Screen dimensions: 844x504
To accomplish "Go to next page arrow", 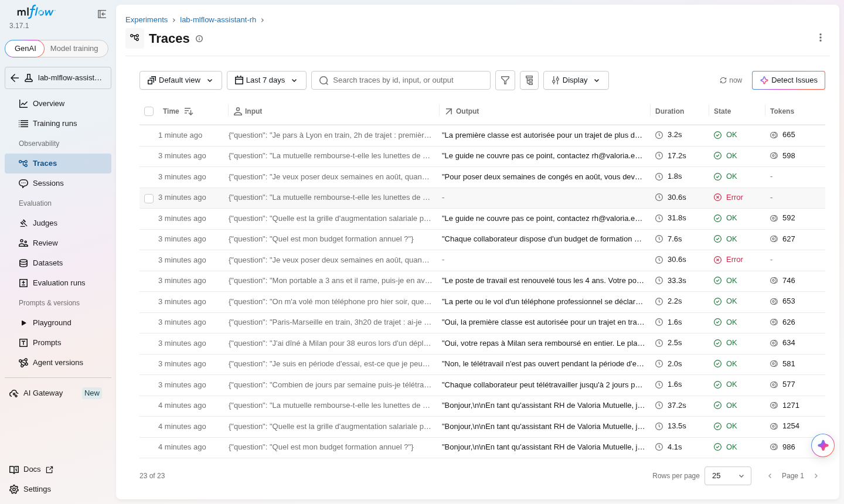I will click(x=816, y=476).
